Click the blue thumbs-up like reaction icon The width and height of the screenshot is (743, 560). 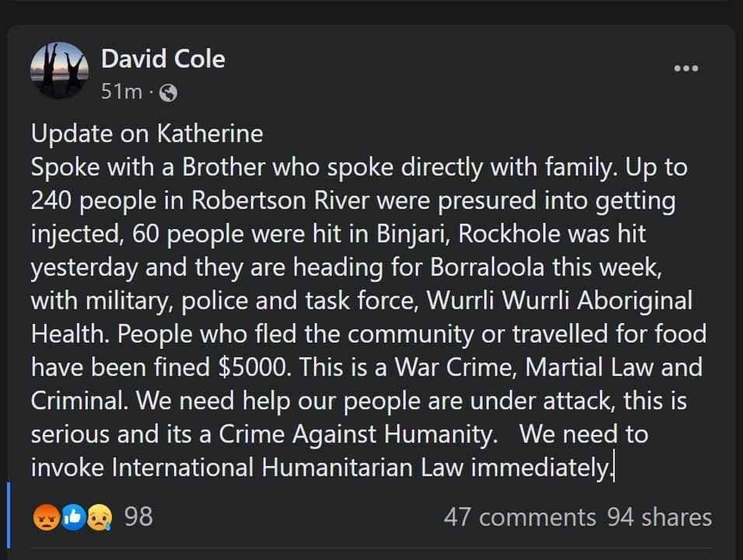tap(73, 517)
